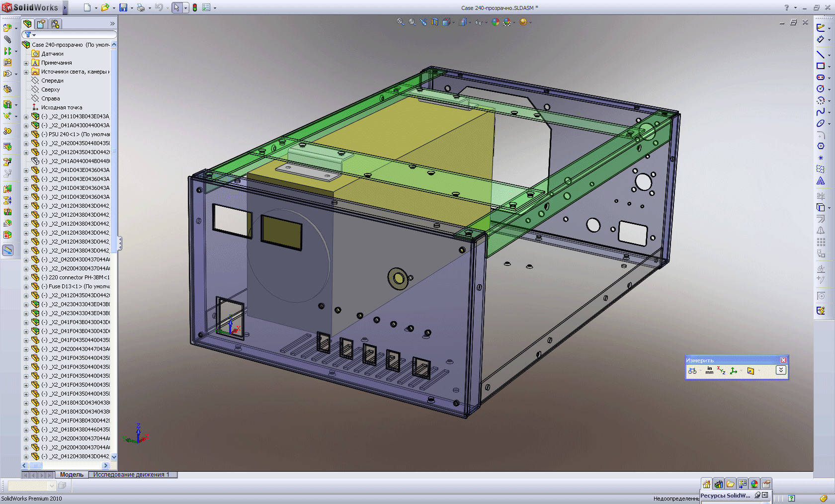Open the feature tree filter dropdown
This screenshot has width=835, height=504.
click(x=30, y=35)
